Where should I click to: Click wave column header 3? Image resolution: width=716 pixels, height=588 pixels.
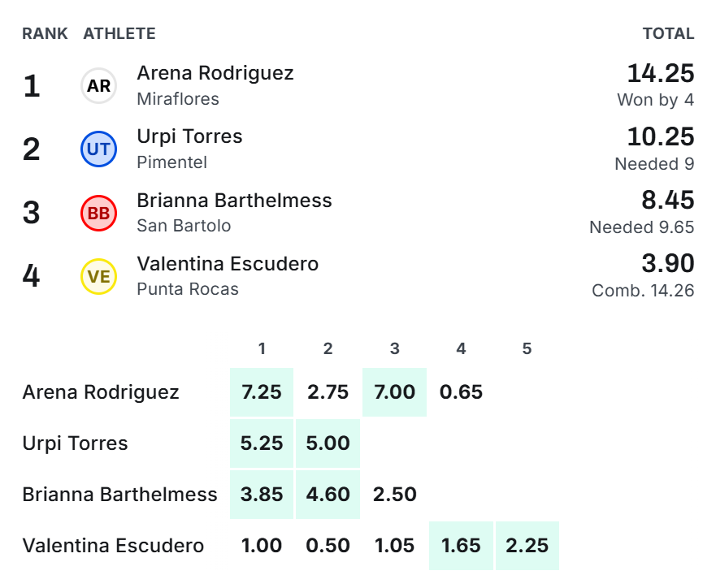tap(394, 349)
